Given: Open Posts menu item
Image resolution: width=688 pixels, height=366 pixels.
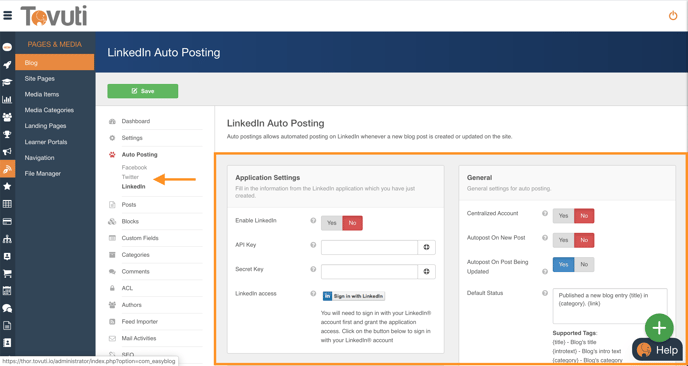Looking at the screenshot, I should [x=129, y=205].
